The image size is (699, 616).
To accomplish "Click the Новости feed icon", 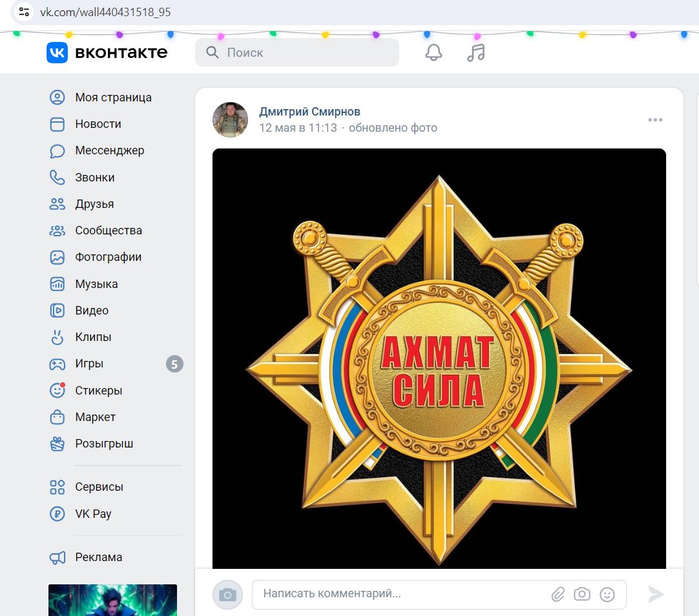I will [57, 124].
